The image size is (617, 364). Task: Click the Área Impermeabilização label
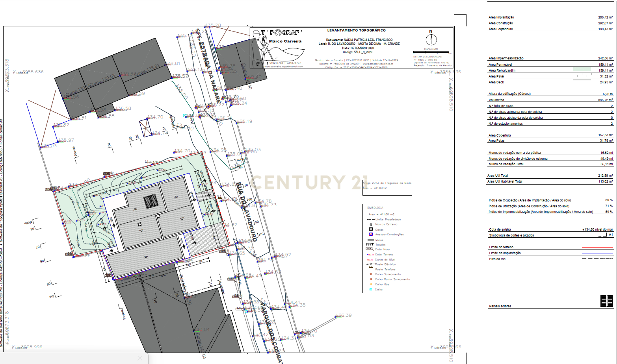pyautogui.click(x=506, y=58)
